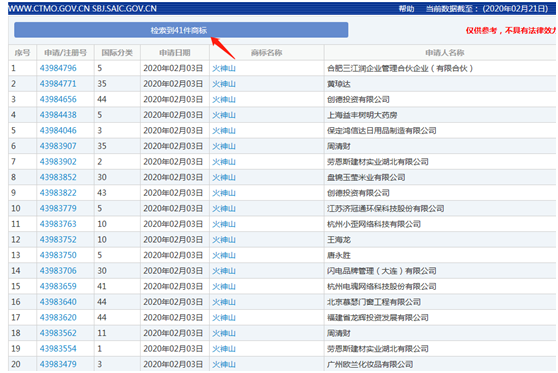Open 火神山 trademark for applicant 黄琼达
This screenshot has height=373, width=558.
point(224,84)
